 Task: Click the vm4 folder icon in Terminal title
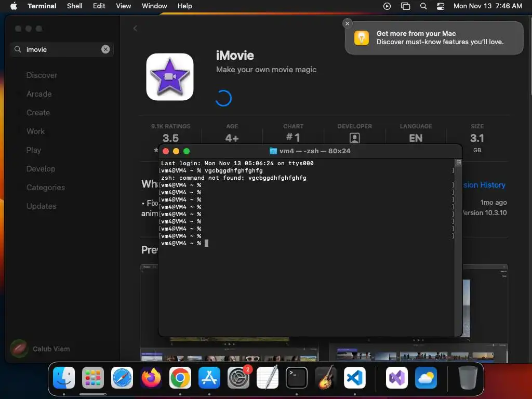click(273, 151)
